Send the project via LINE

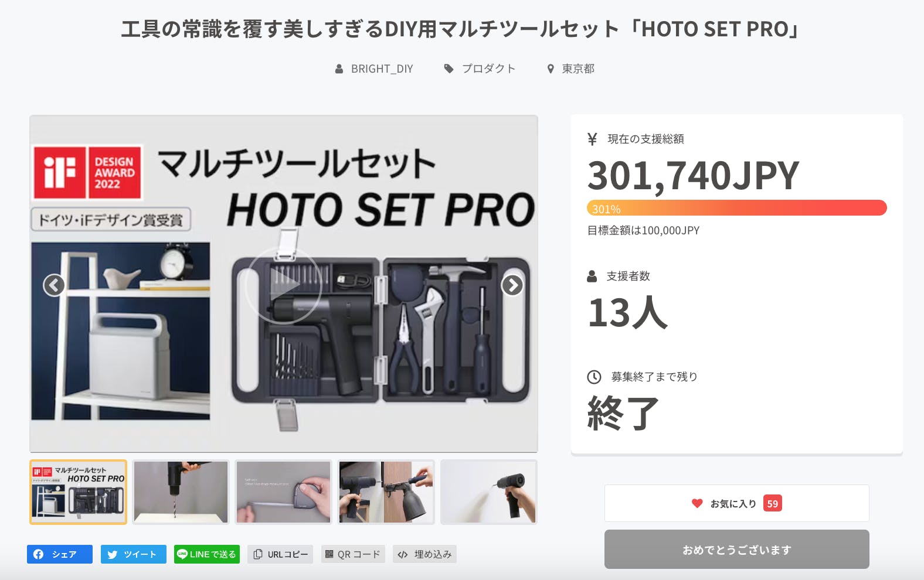click(207, 554)
